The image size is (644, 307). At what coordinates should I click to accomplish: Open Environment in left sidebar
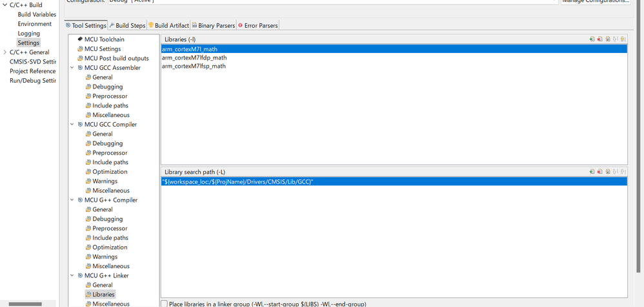(34, 25)
